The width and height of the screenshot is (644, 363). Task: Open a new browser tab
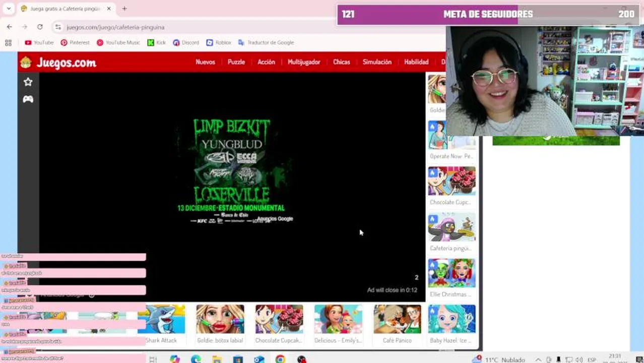(124, 9)
